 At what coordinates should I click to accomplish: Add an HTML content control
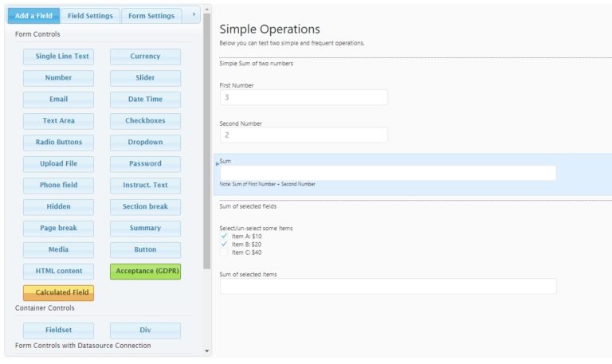point(58,271)
